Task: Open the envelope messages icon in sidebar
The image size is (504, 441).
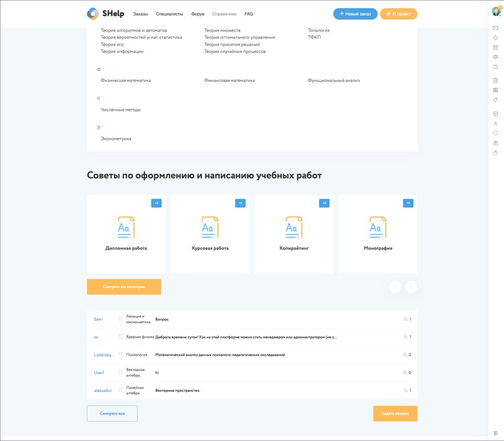Action: coord(495,28)
